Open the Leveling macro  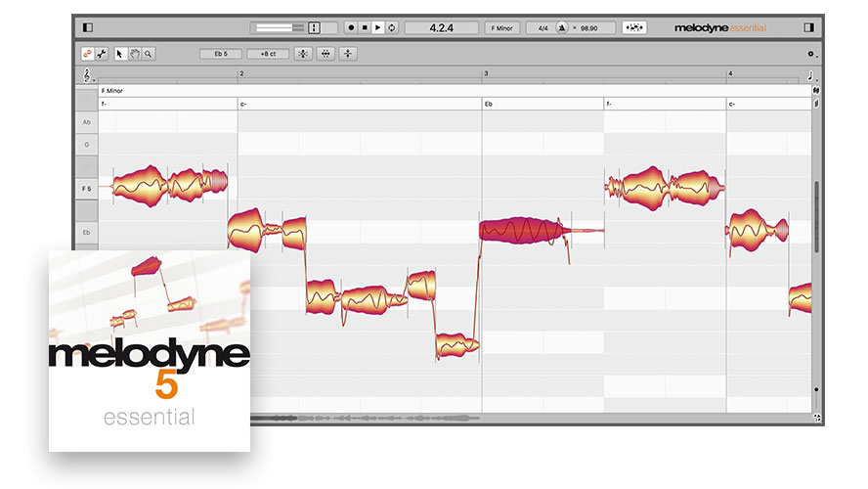348,54
